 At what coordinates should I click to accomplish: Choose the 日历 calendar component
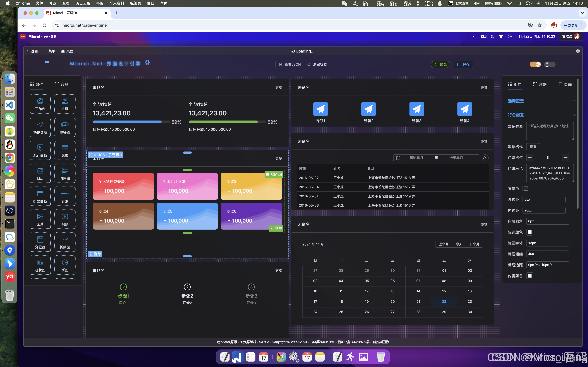click(40, 173)
